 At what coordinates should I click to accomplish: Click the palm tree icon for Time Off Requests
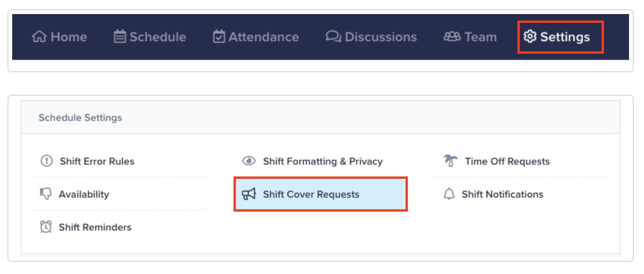(450, 161)
